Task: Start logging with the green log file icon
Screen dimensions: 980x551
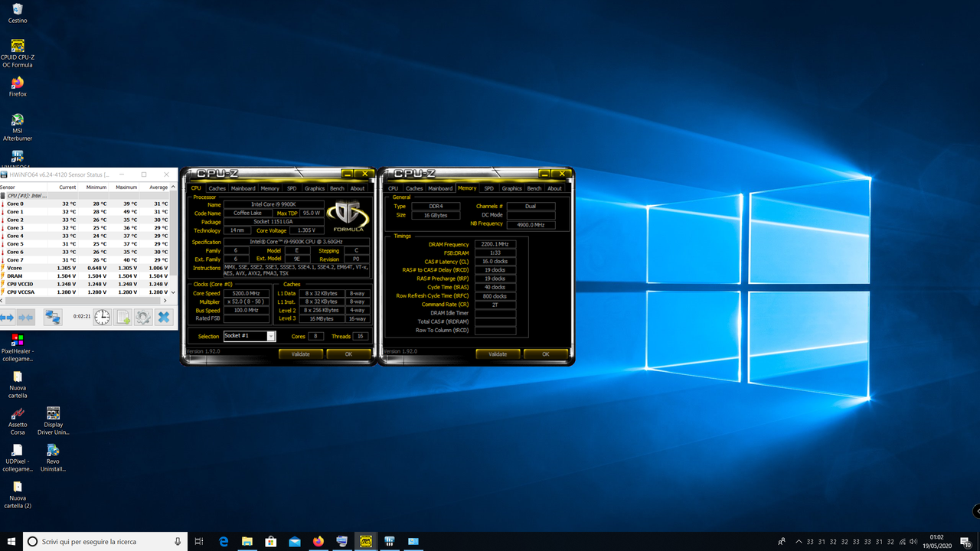Action: [122, 318]
